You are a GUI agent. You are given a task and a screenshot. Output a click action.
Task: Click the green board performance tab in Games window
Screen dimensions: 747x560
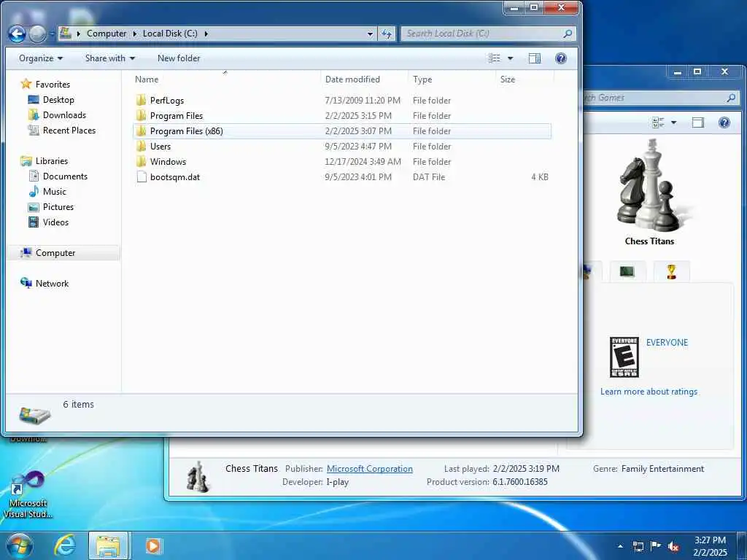click(627, 271)
